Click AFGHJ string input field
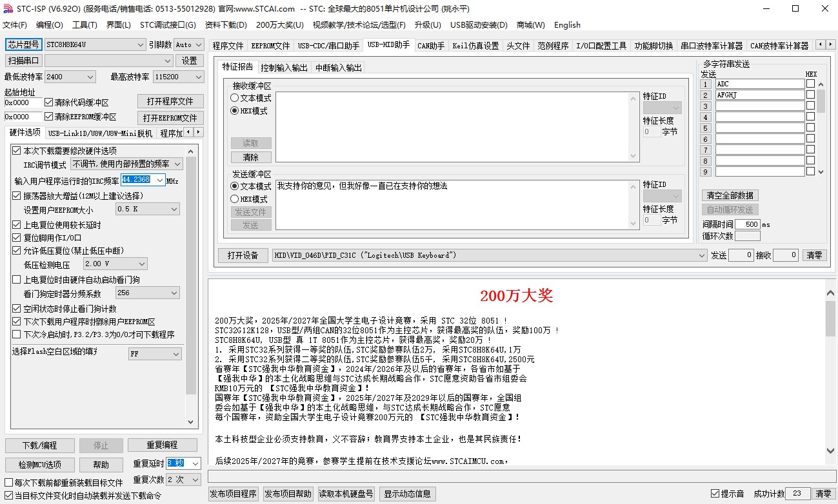The width and height of the screenshot is (838, 504). click(x=760, y=95)
